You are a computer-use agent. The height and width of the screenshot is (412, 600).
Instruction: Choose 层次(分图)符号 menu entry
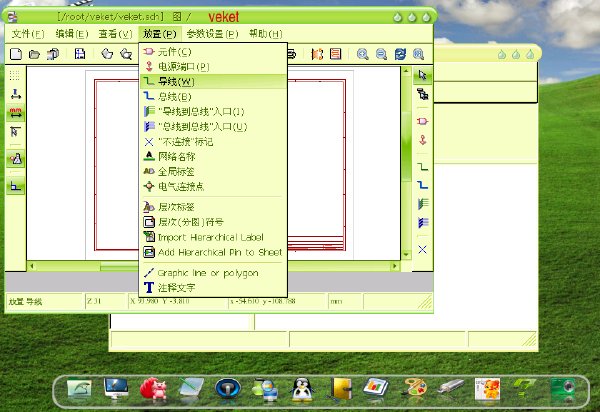click(214, 222)
